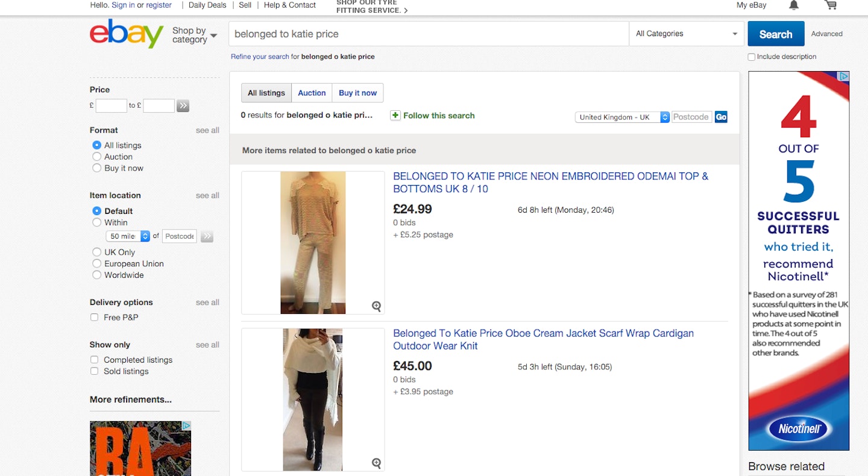The width and height of the screenshot is (868, 476).
Task: Open the Sell menu link
Action: coord(245,5)
